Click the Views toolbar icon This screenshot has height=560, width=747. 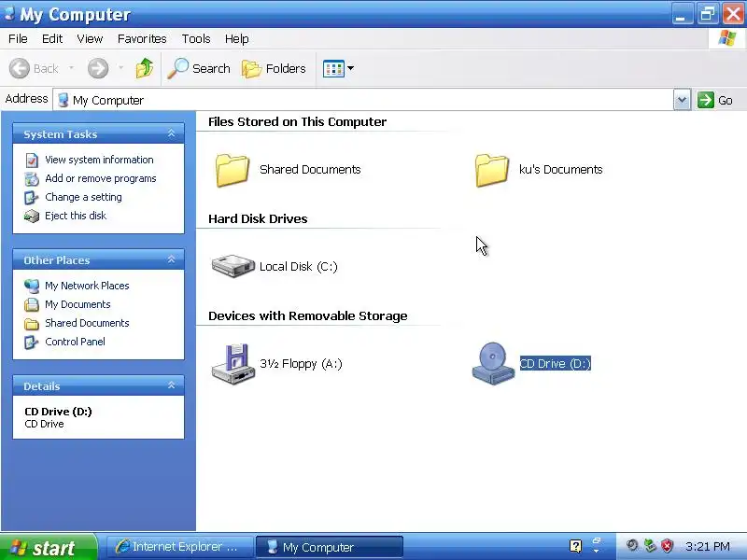tap(333, 68)
